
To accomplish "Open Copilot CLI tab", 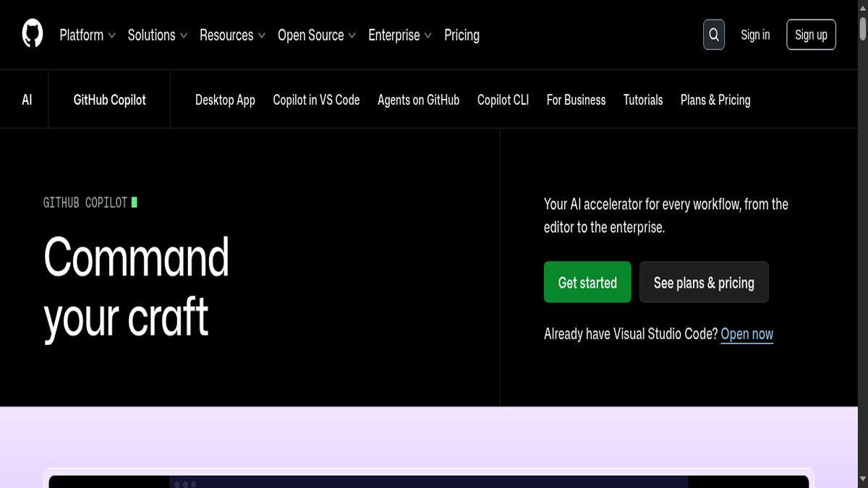I will click(x=503, y=100).
